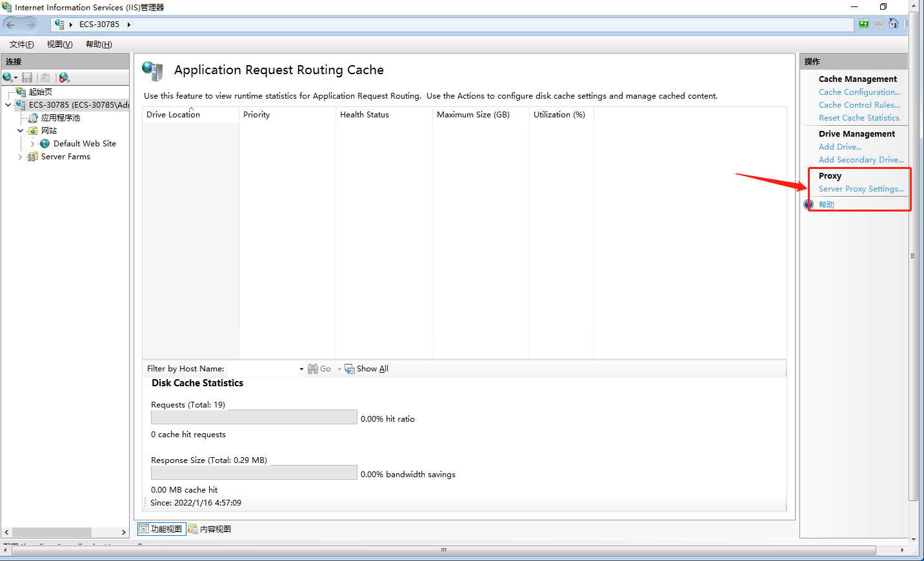
Task: Click the 帮助 help icon in Actions pane
Action: [809, 204]
